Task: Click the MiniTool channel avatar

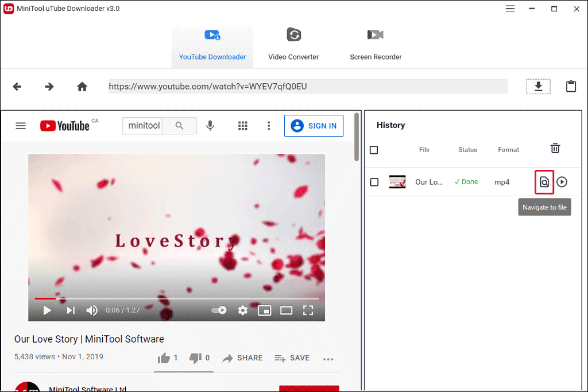Action: (x=27, y=387)
